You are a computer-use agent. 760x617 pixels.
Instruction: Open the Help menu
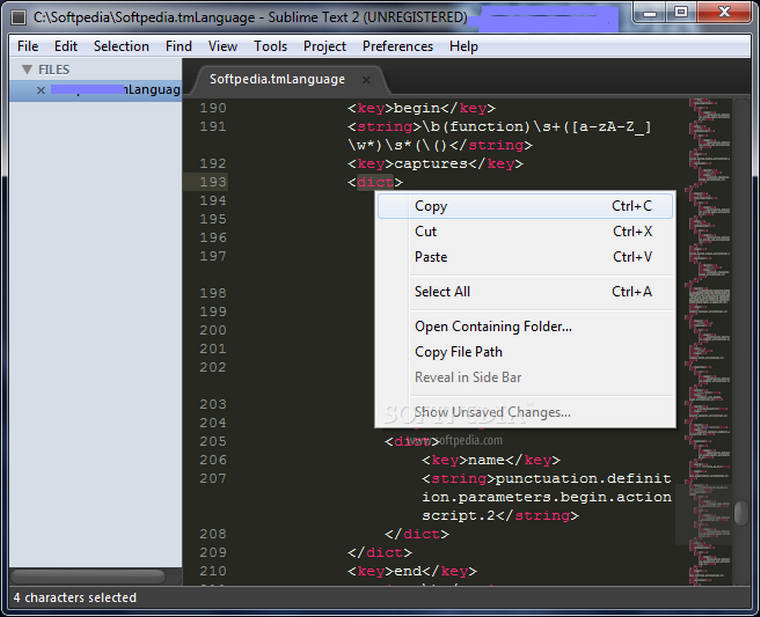point(464,47)
